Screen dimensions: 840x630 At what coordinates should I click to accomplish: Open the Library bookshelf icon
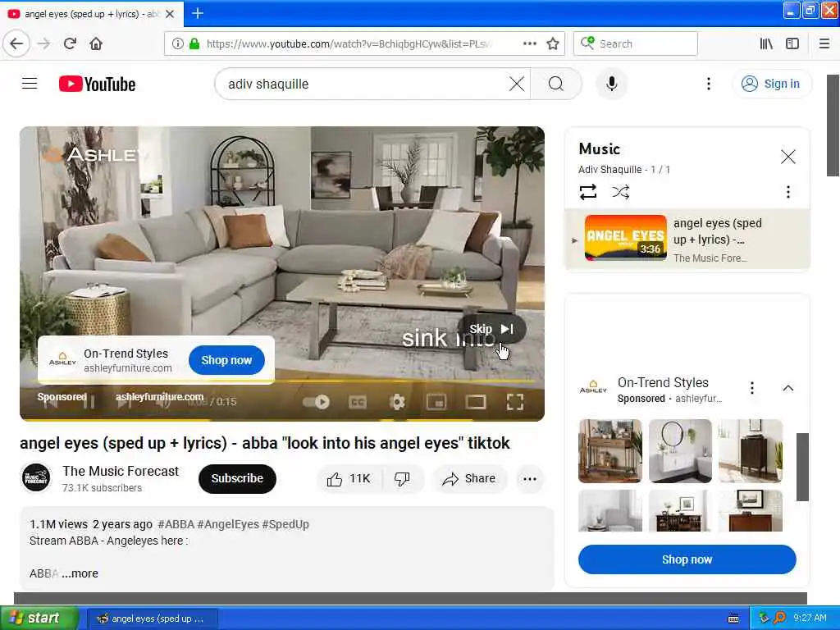[766, 43]
